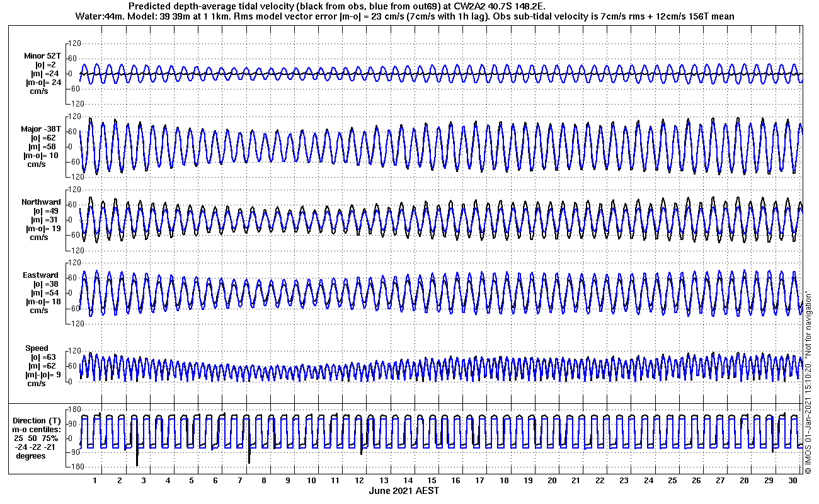819x504 pixels.
Task: Click day 7 on the date axis
Action: point(239,481)
